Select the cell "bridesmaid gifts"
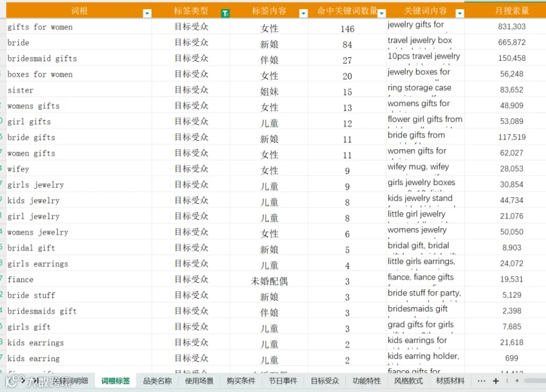This screenshot has height=392, width=546. (79, 58)
